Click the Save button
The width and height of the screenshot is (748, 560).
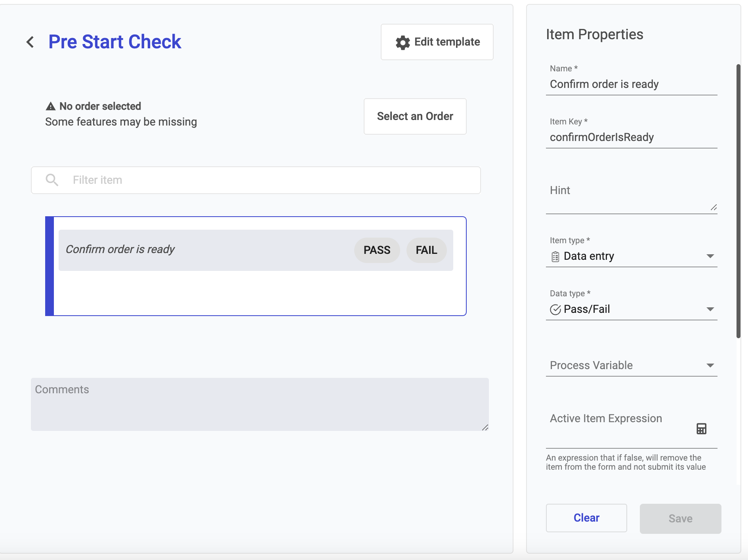[x=680, y=518]
